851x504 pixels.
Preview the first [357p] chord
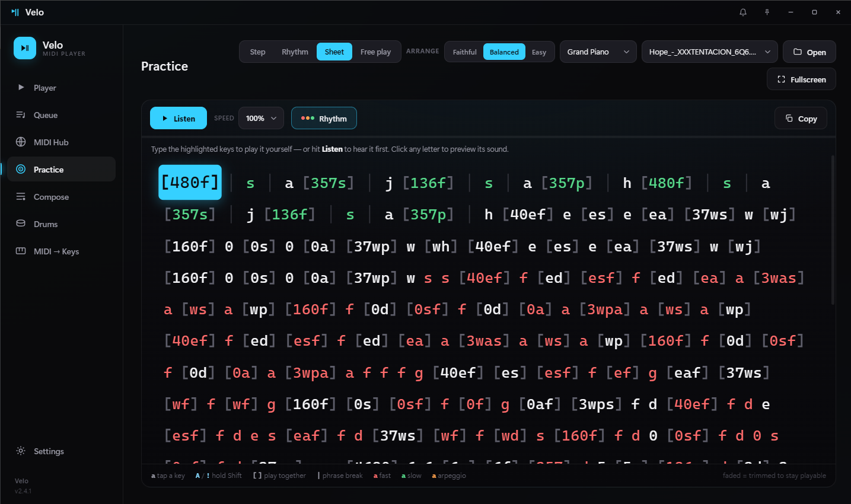coord(566,183)
